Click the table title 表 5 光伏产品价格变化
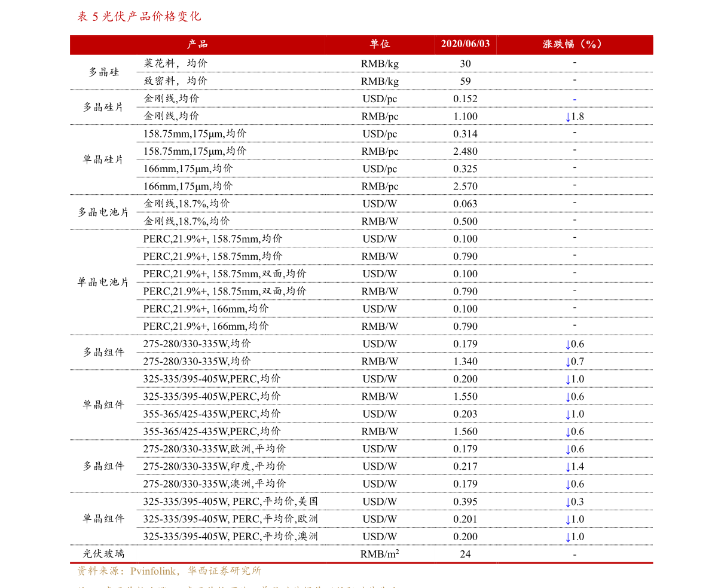The width and height of the screenshot is (712, 588). (139, 17)
